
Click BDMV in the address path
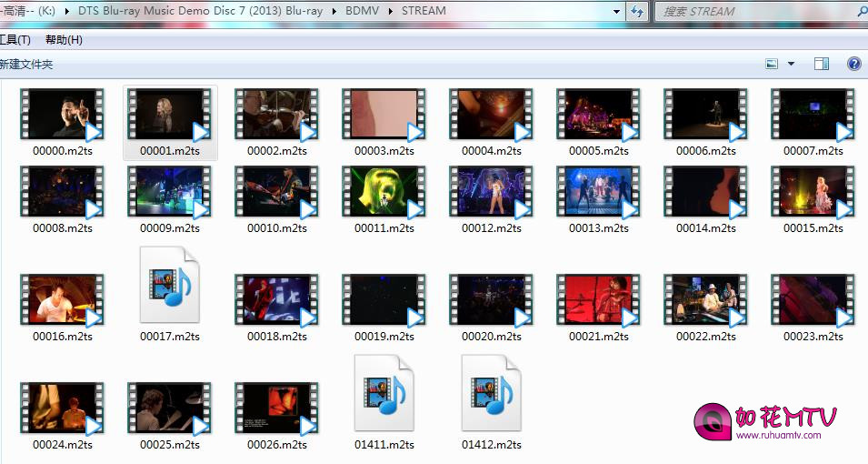coord(361,12)
